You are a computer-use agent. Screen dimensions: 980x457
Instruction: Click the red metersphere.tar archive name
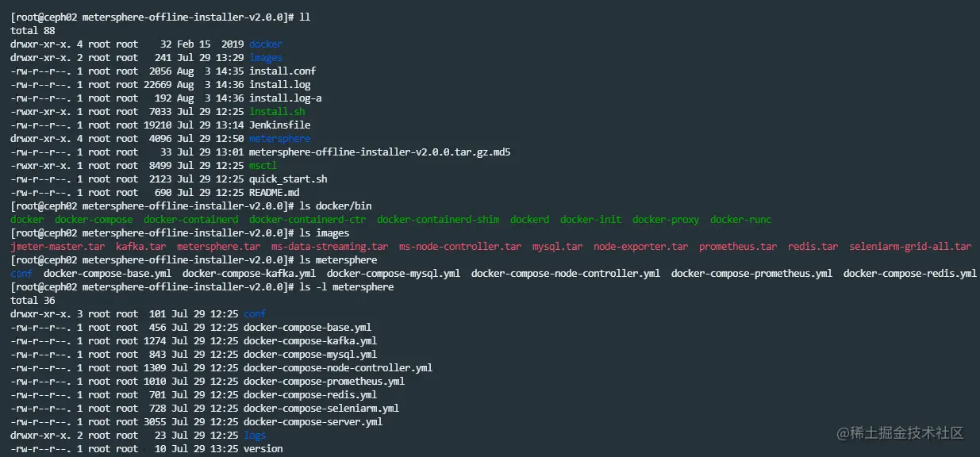(218, 247)
